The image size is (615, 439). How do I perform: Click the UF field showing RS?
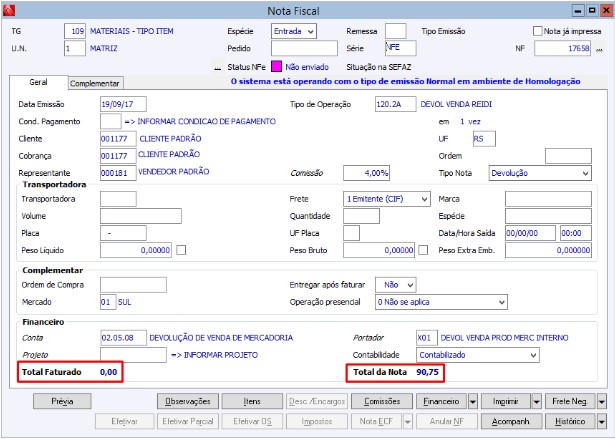(484, 139)
